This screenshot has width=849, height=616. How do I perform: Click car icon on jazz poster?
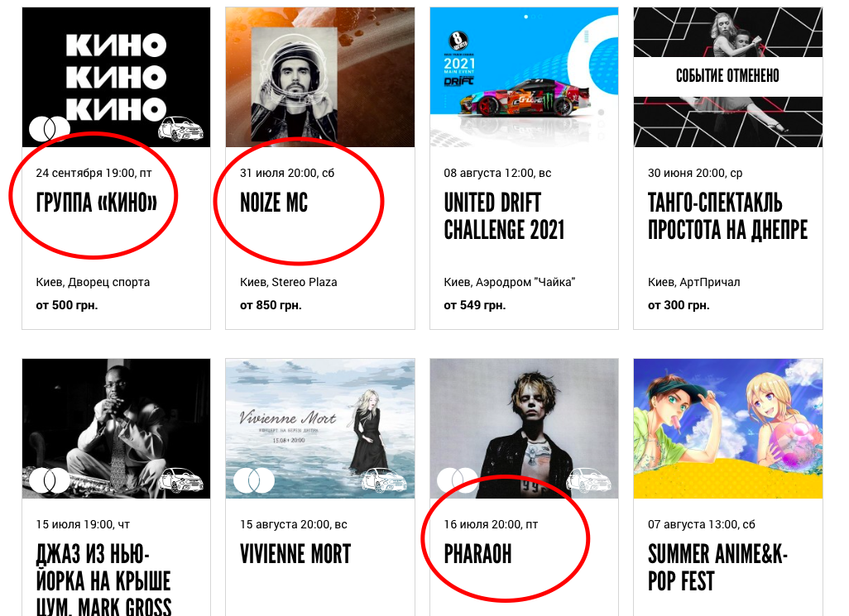click(180, 480)
